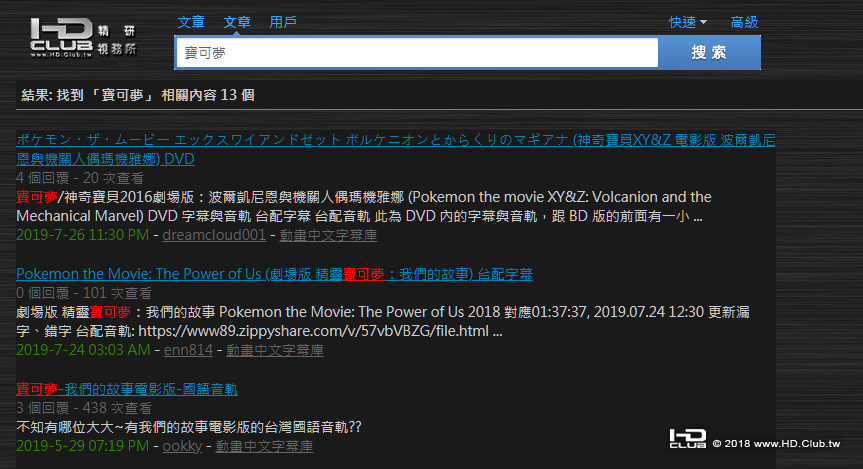Focus the search field containing 寶可夢

pos(417,53)
